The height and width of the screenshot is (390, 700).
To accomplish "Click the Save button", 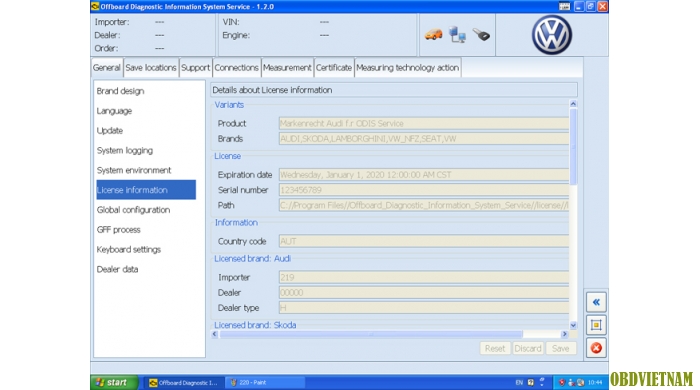I will point(561,349).
